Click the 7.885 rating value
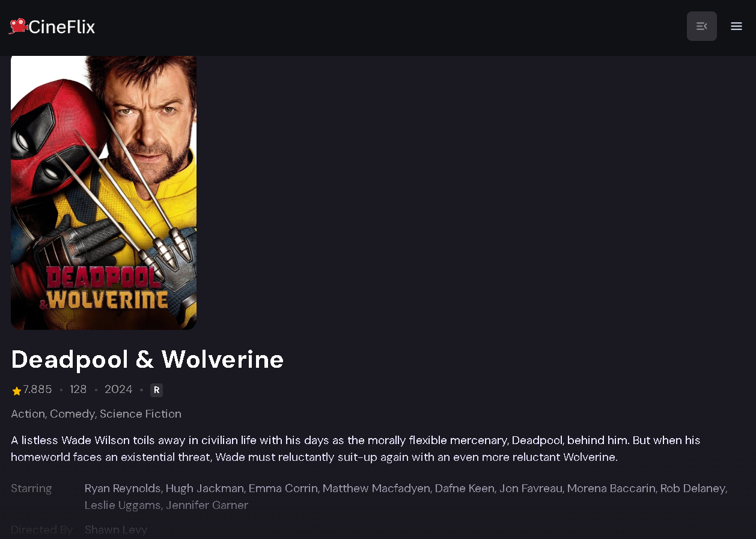This screenshot has height=539, width=756. 38,389
